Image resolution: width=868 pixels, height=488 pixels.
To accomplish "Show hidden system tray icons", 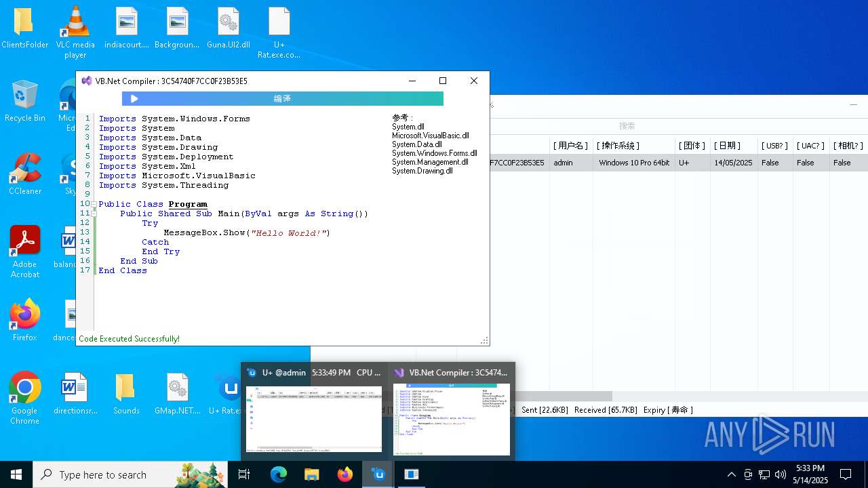I will [731, 474].
